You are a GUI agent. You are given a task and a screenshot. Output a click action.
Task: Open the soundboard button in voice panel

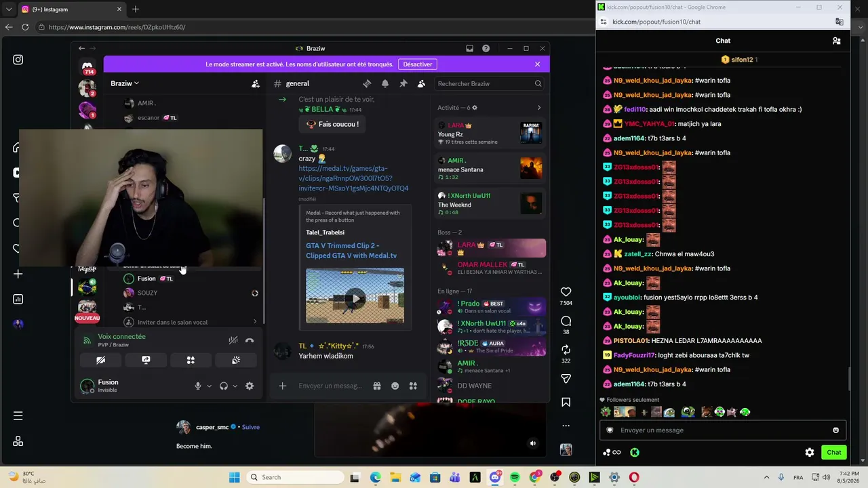click(x=236, y=360)
